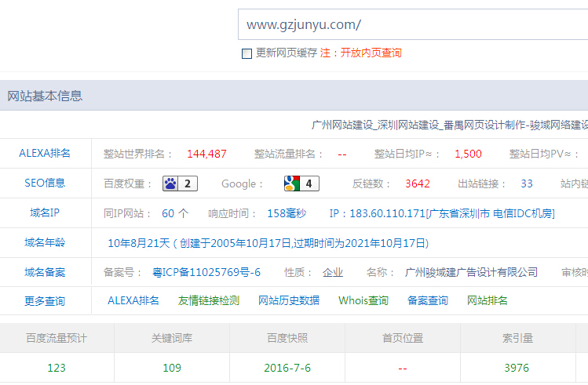The height and width of the screenshot is (385, 588).
Task: Open the 备案查询 link
Action: click(x=428, y=301)
